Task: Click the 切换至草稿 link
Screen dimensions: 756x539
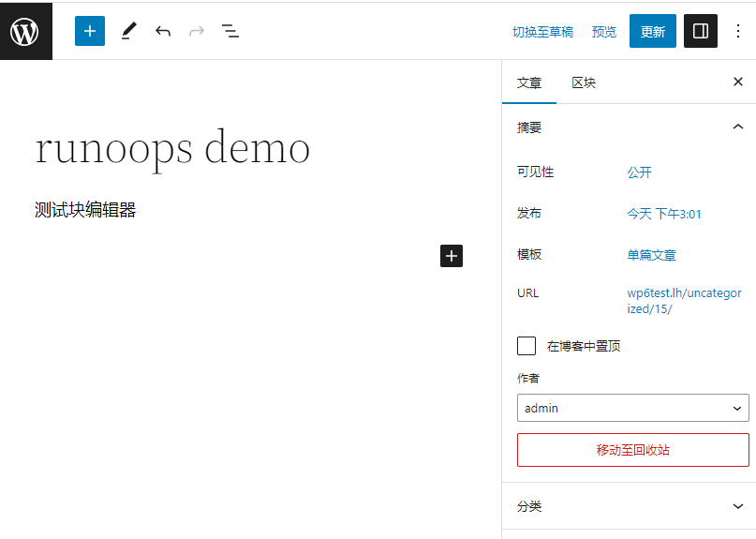Action: click(542, 32)
